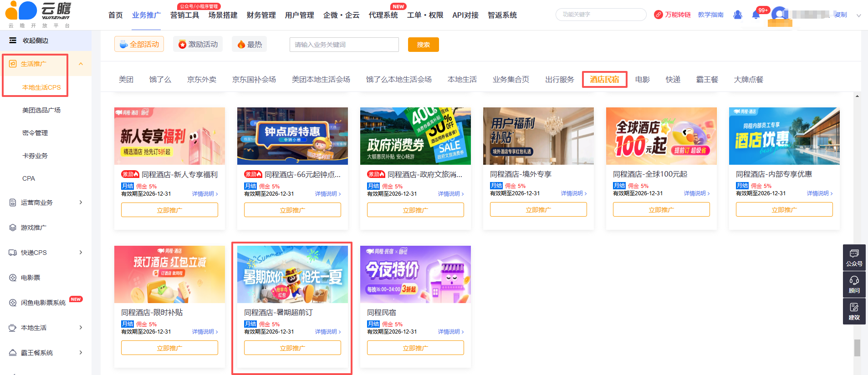
Task: Click 立即推广 for 同程酒店-暑期超前订
Action: coord(292,348)
